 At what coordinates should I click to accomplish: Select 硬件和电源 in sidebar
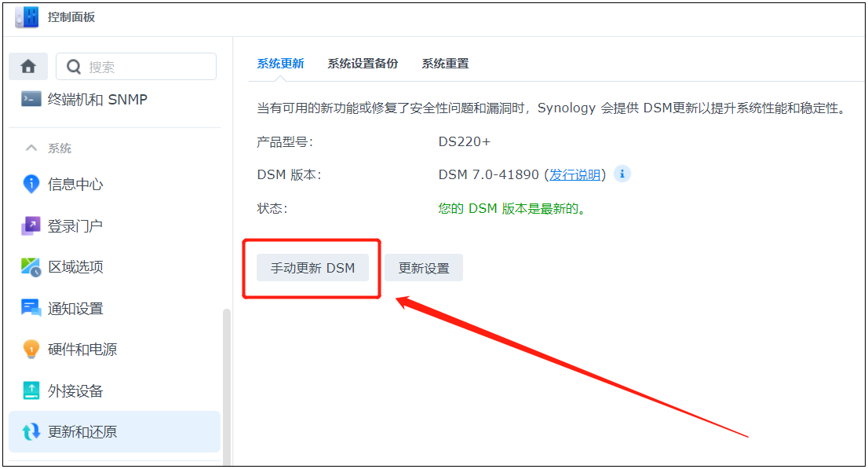[115, 350]
